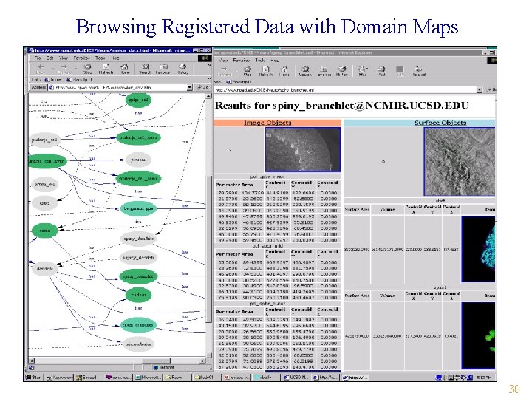
Task: Click Windows Start button in taskbar
Action: (x=34, y=378)
